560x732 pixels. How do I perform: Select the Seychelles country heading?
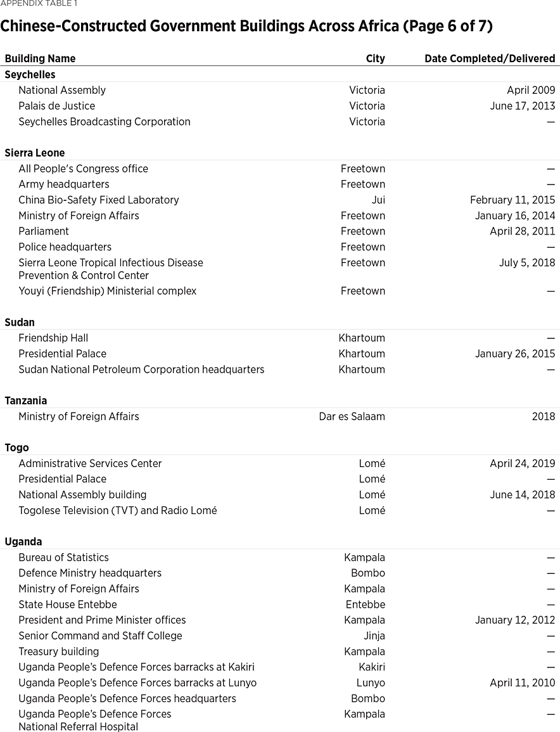(30, 74)
